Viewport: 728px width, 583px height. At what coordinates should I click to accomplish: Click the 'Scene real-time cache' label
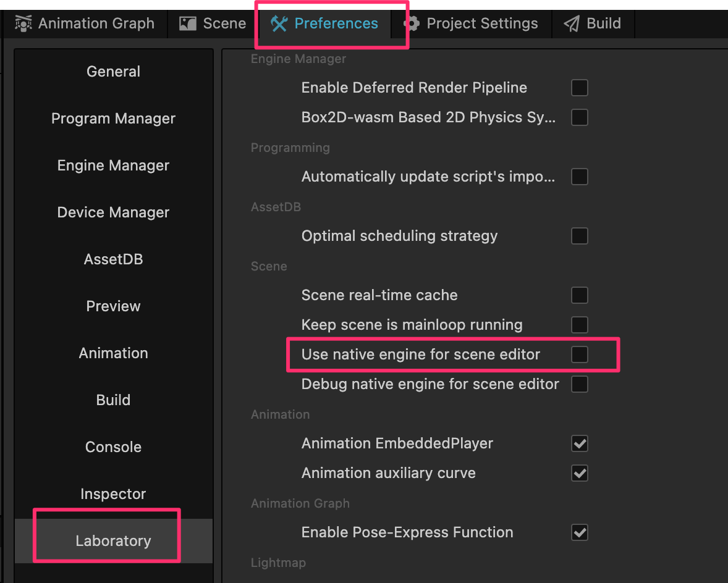(379, 295)
